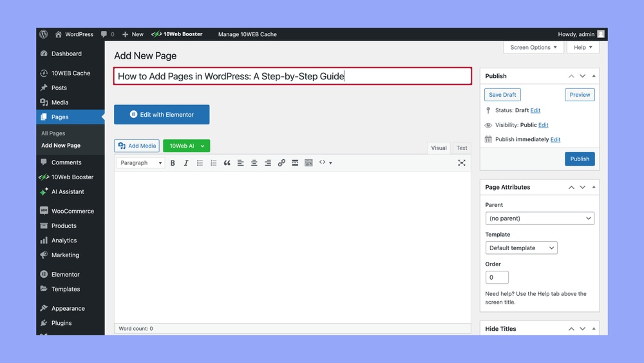Edit the Visibility setting link
Viewport: 644px width, 363px height.
tap(544, 125)
